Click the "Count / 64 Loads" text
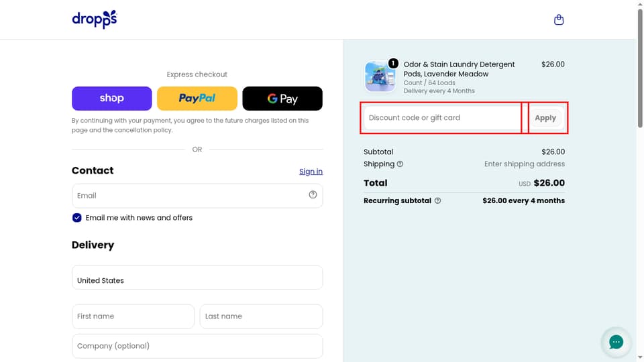 point(429,83)
